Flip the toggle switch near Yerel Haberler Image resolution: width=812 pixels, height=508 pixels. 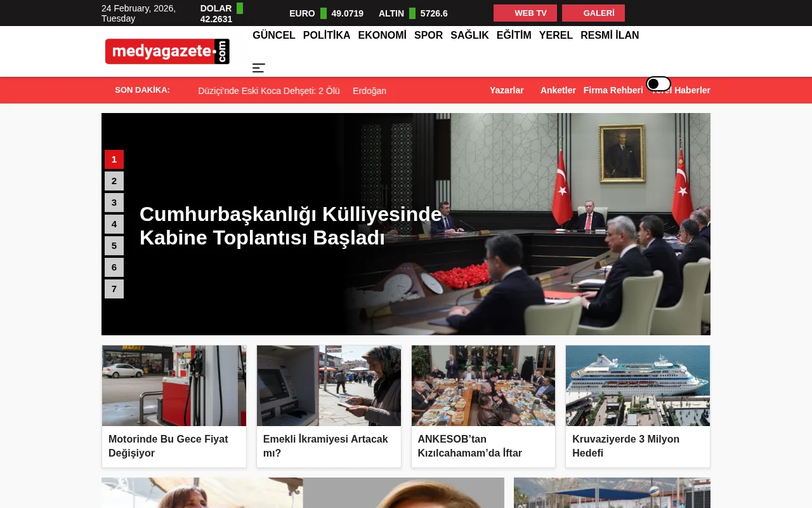pos(658,84)
